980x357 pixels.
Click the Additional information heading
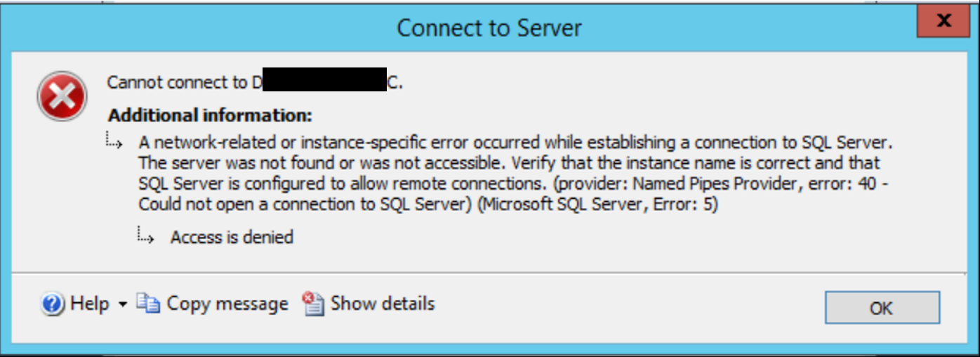tap(211, 115)
